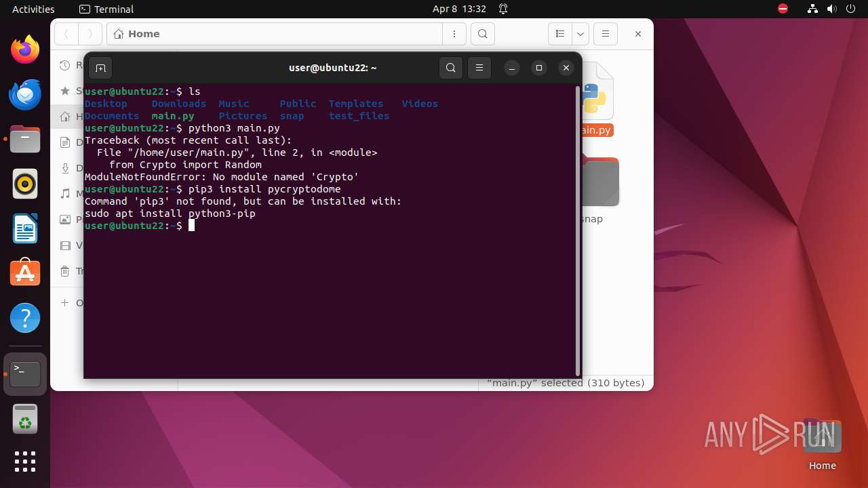Toggle the notifications bell indicator

(x=503, y=9)
